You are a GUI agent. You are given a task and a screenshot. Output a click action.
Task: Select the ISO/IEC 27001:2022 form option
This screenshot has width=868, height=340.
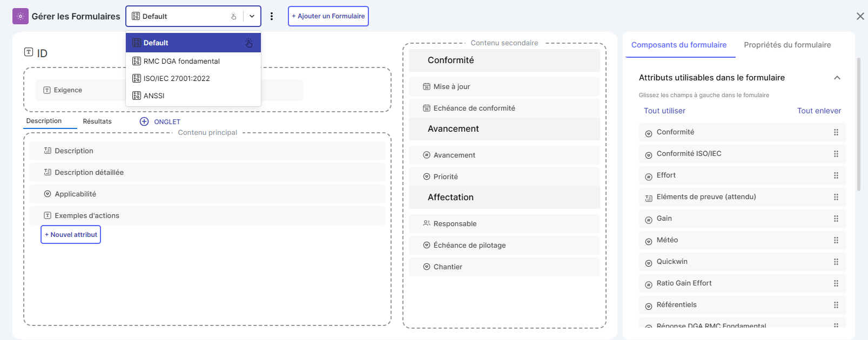[x=177, y=78]
